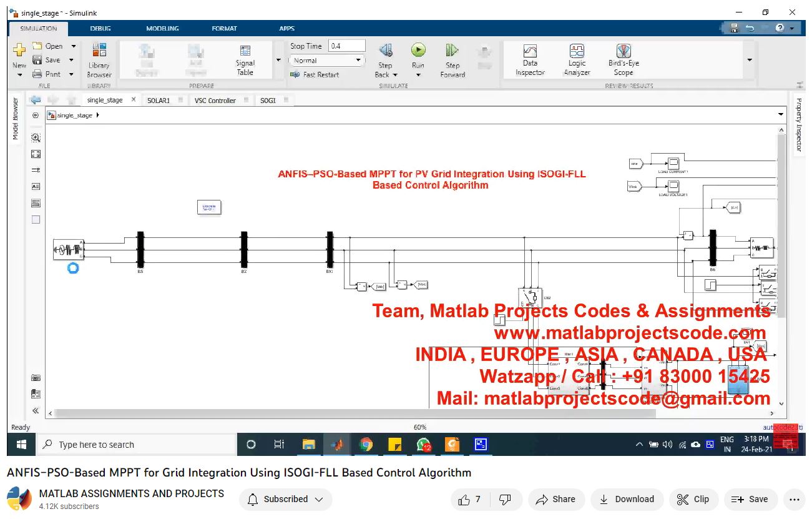Click the sample time legend palette icon
The height and width of the screenshot is (519, 812).
pos(36,170)
